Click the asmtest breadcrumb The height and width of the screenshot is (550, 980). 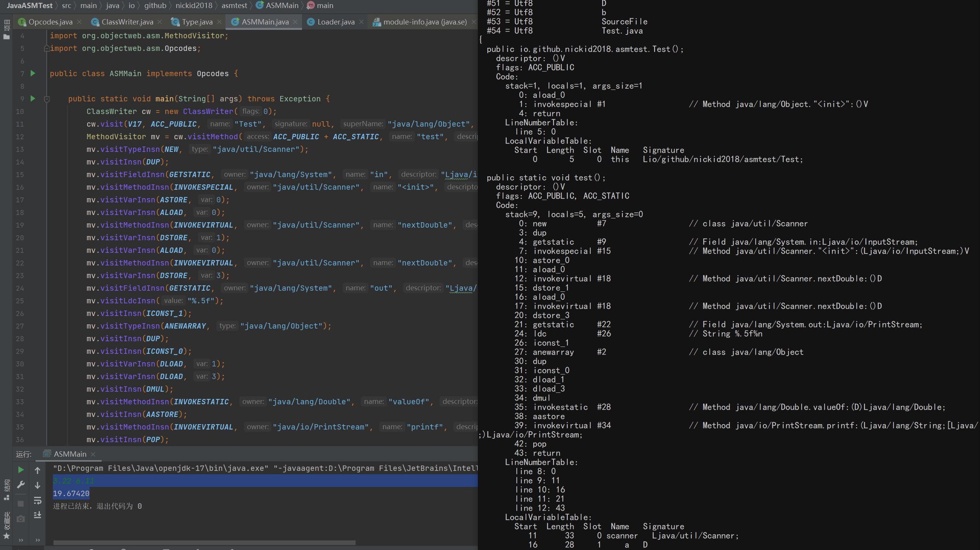tap(234, 5)
